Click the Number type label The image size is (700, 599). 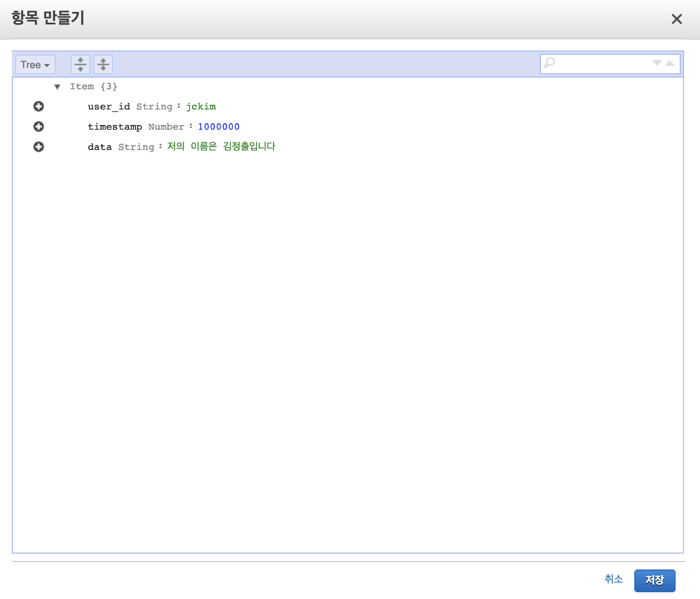(x=166, y=127)
